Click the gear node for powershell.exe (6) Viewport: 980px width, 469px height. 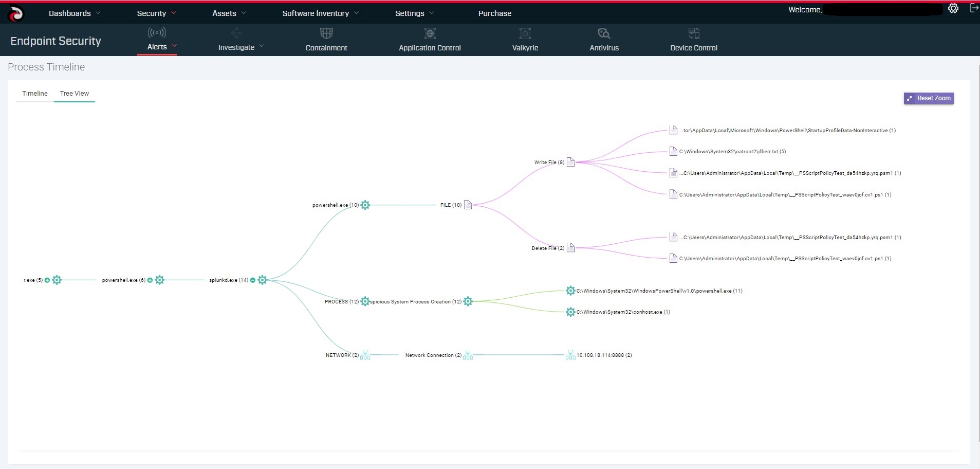point(159,280)
